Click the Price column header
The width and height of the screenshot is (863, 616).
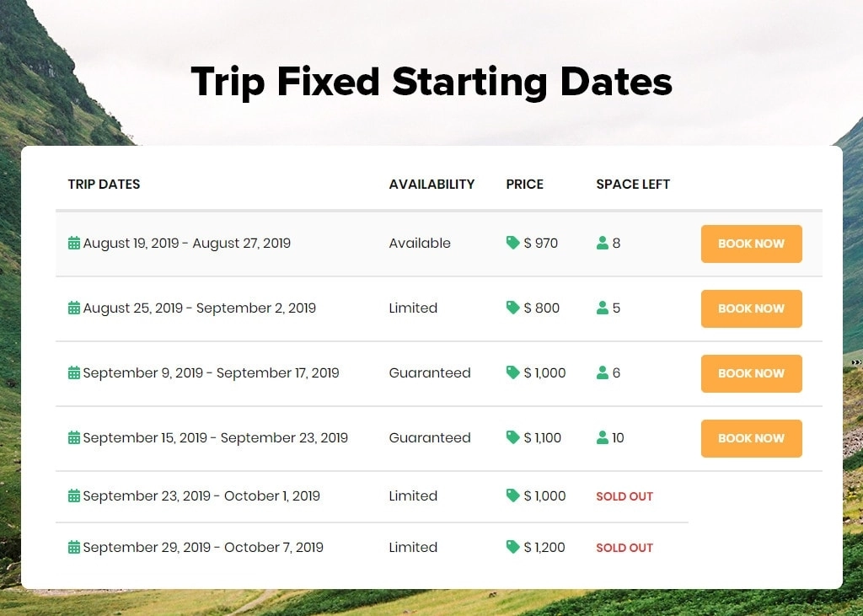[524, 184]
